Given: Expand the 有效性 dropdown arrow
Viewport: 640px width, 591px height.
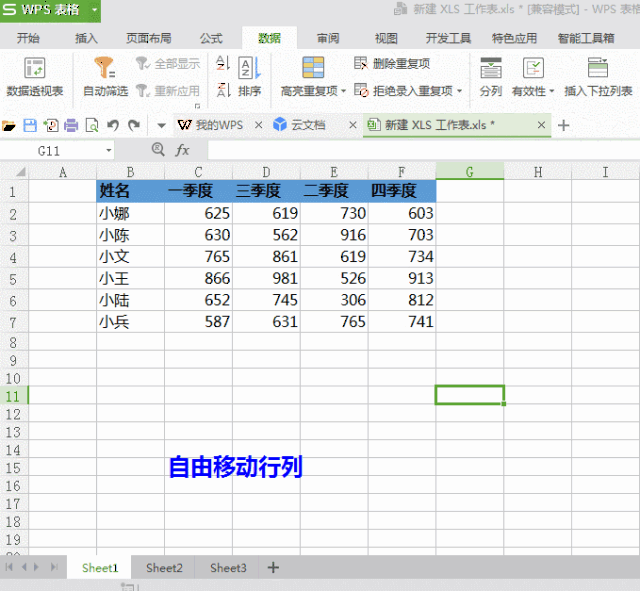Looking at the screenshot, I should pyautogui.click(x=551, y=91).
